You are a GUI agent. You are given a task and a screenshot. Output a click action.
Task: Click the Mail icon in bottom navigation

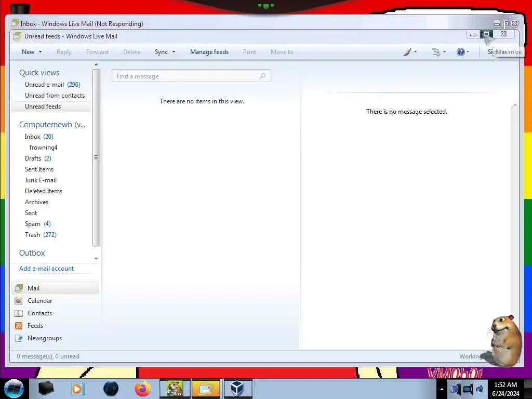[19, 288]
